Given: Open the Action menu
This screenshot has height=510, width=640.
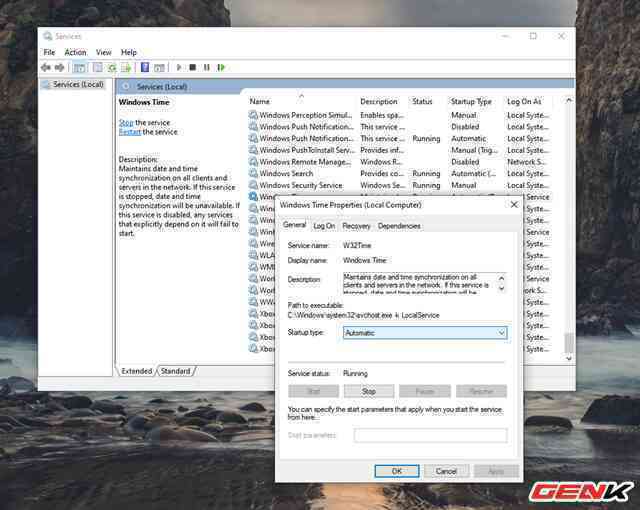Looking at the screenshot, I should click(76, 52).
